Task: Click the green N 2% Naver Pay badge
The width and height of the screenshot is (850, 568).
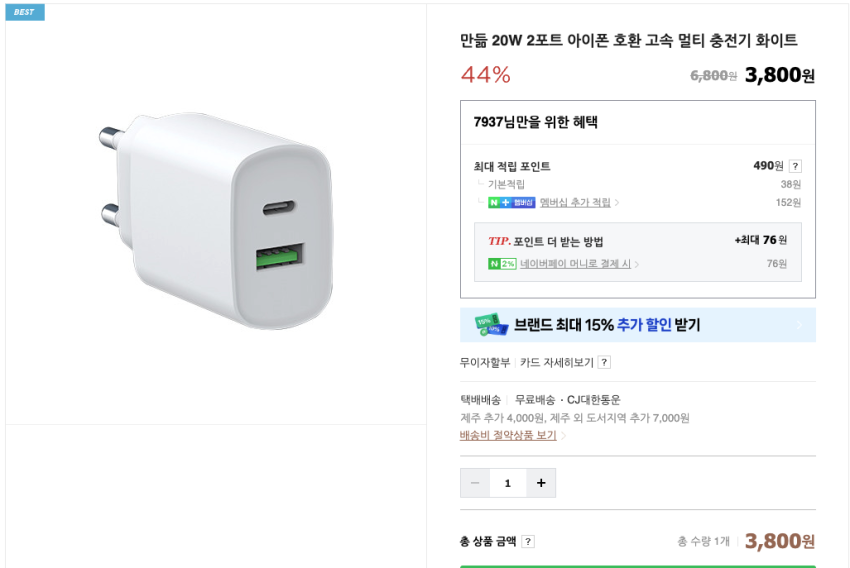Action: [501, 264]
